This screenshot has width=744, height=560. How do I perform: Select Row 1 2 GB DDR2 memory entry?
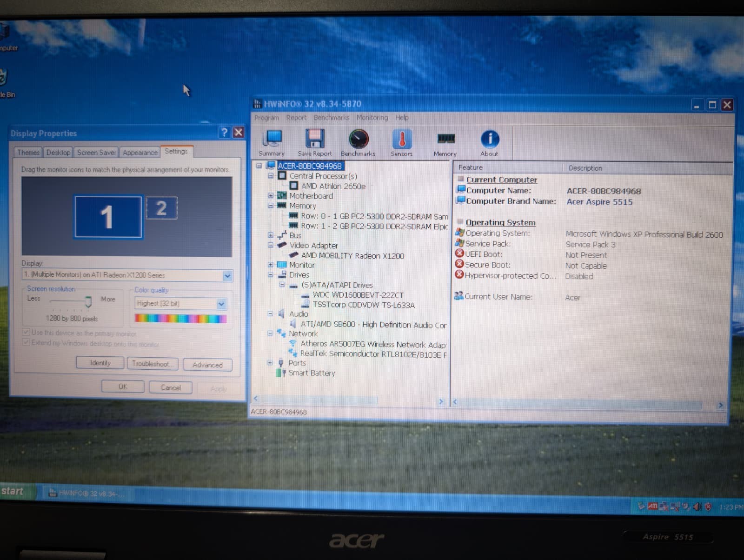374,226
